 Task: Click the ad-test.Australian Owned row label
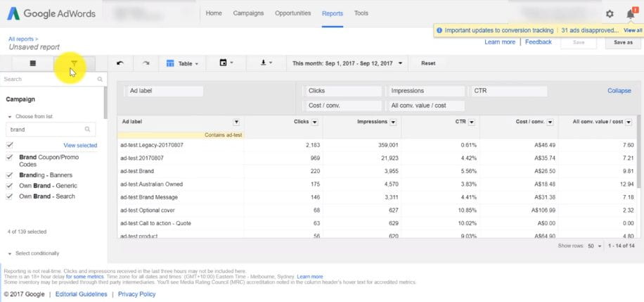(152, 184)
